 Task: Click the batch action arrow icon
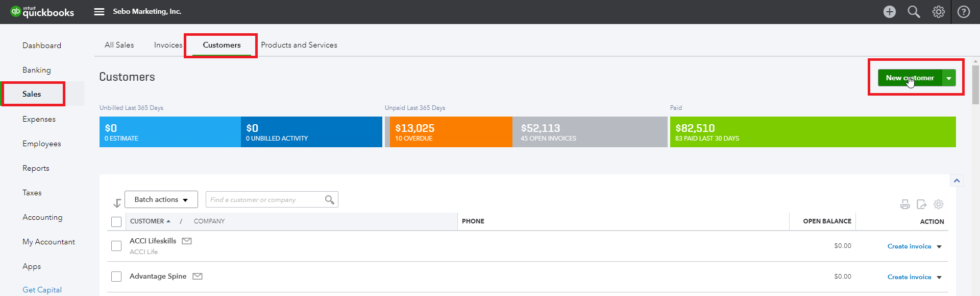[x=117, y=203]
